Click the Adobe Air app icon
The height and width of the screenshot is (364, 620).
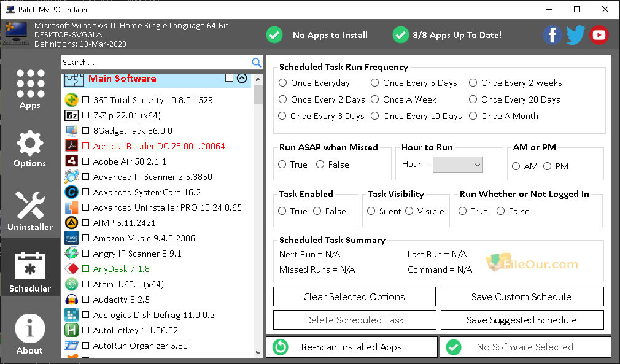pyautogui.click(x=71, y=161)
